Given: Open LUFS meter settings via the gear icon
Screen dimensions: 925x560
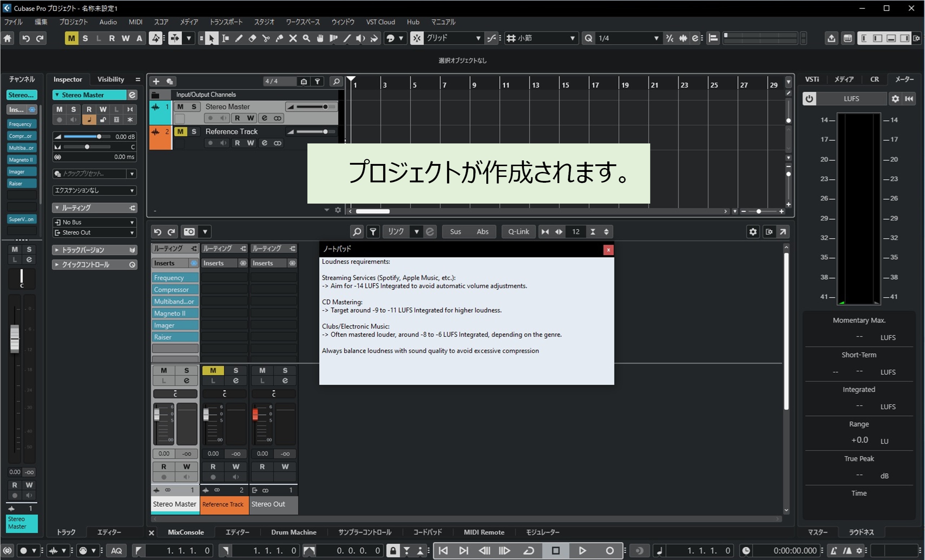Looking at the screenshot, I should (896, 98).
